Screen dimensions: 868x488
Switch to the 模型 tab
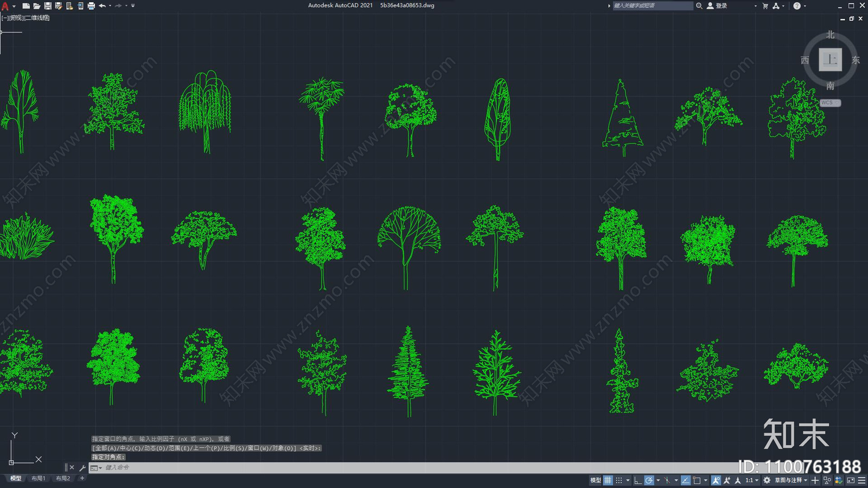(x=16, y=478)
